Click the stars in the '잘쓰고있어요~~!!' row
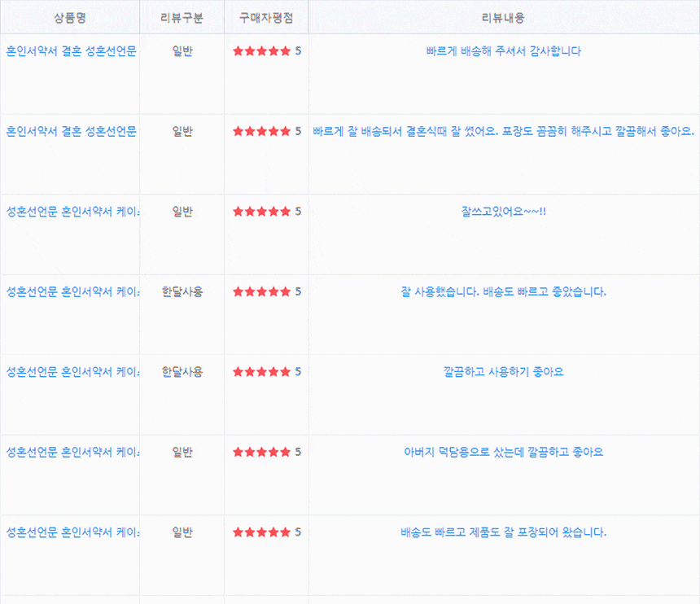Screen dimensions: 700x604 262,212
